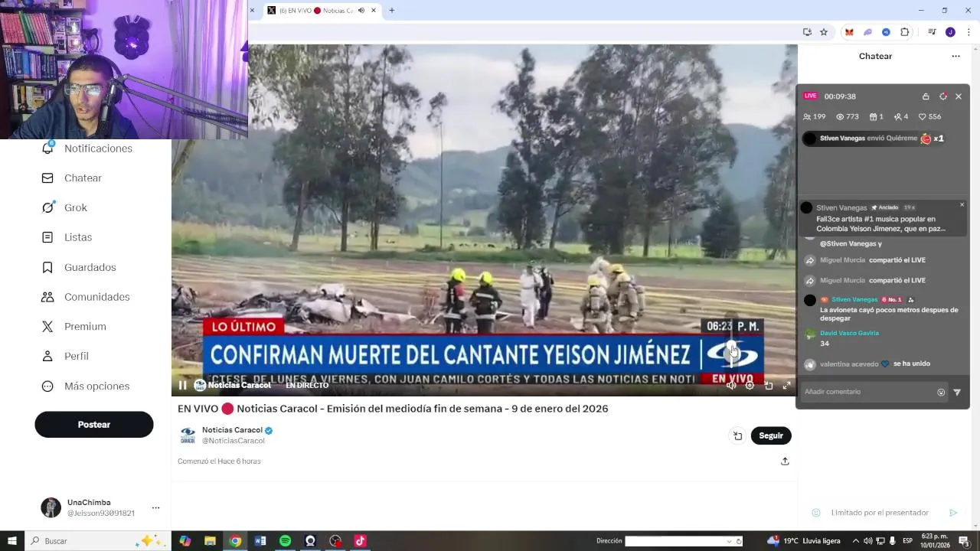Open the purple feather extension
This screenshot has width=980, height=551.
tap(867, 32)
